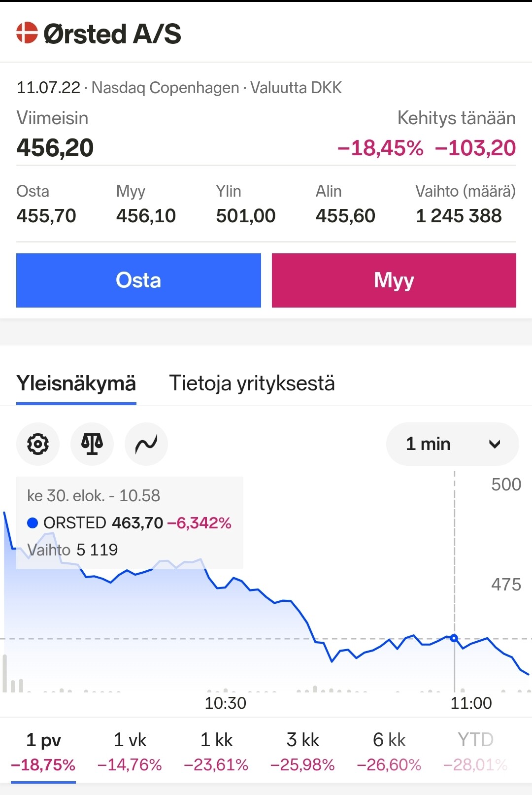This screenshot has height=795, width=532.
Task: Open the chart indicators line icon
Action: click(146, 444)
